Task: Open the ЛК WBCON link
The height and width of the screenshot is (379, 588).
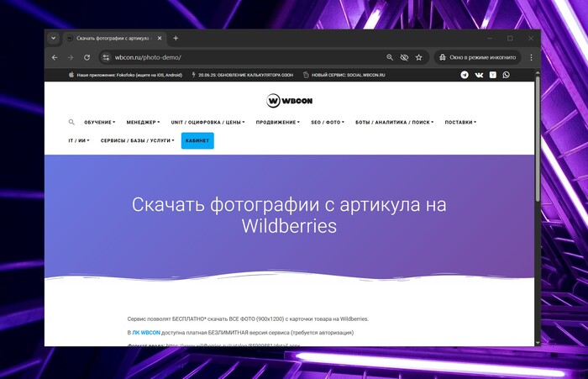Action: 146,333
